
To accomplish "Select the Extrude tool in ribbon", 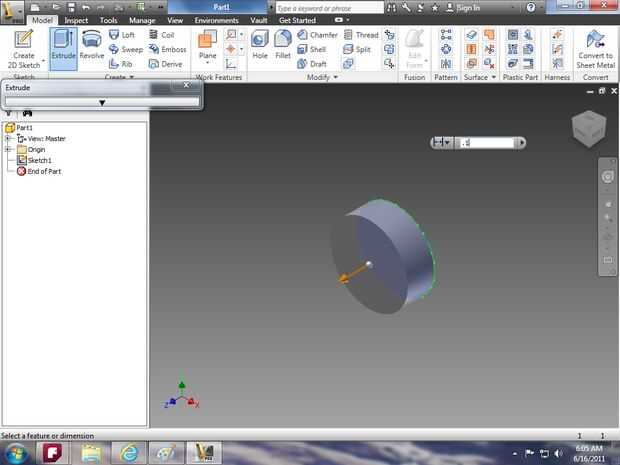I will [63, 49].
